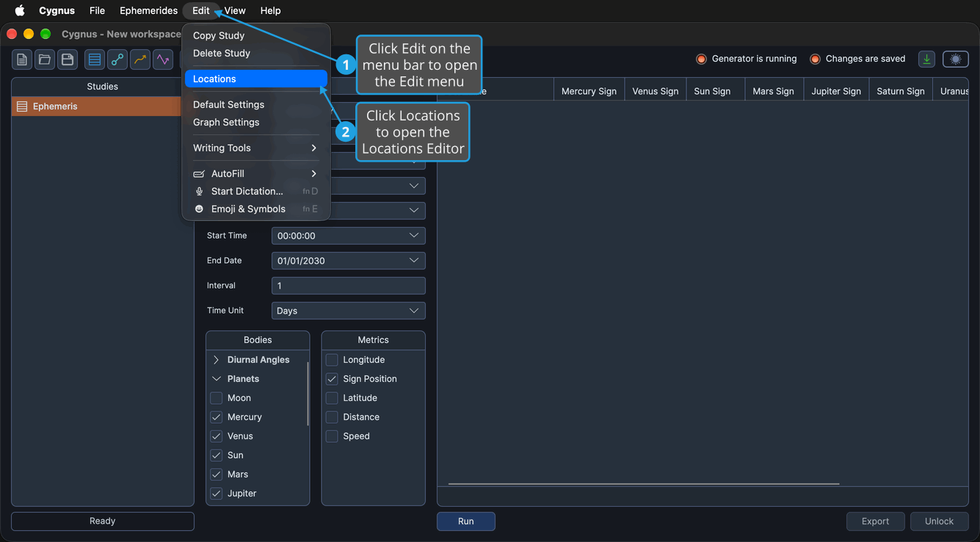Click the Ephemeris study table icon

(x=22, y=106)
